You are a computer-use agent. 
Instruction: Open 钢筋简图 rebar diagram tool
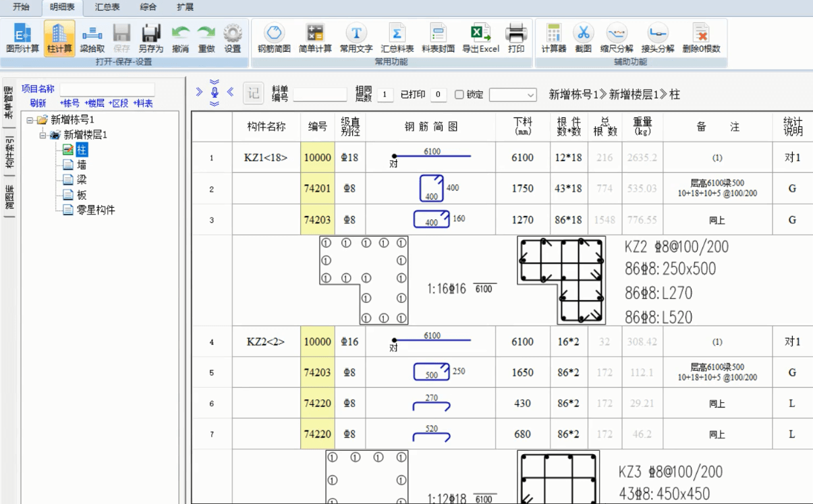click(274, 33)
